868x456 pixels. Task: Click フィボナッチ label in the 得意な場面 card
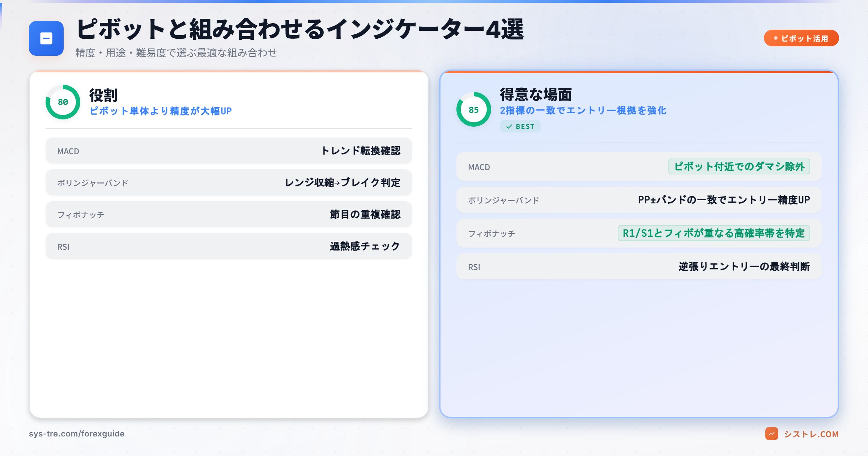click(492, 234)
